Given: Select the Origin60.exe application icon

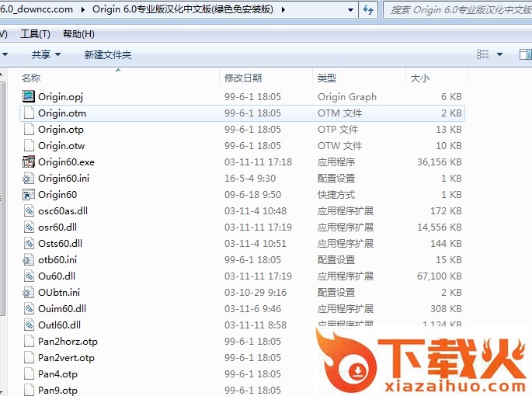Looking at the screenshot, I should tap(29, 162).
